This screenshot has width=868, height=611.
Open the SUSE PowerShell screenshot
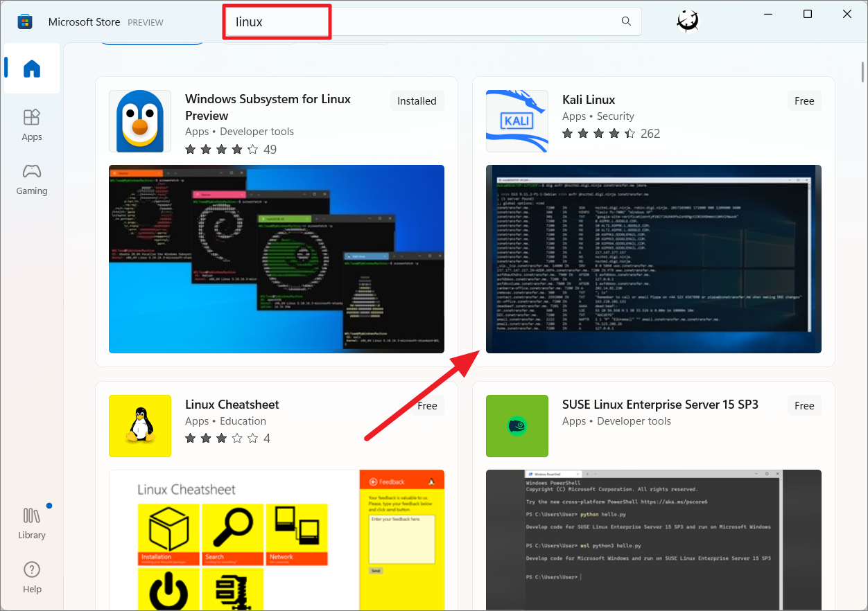[654, 540]
